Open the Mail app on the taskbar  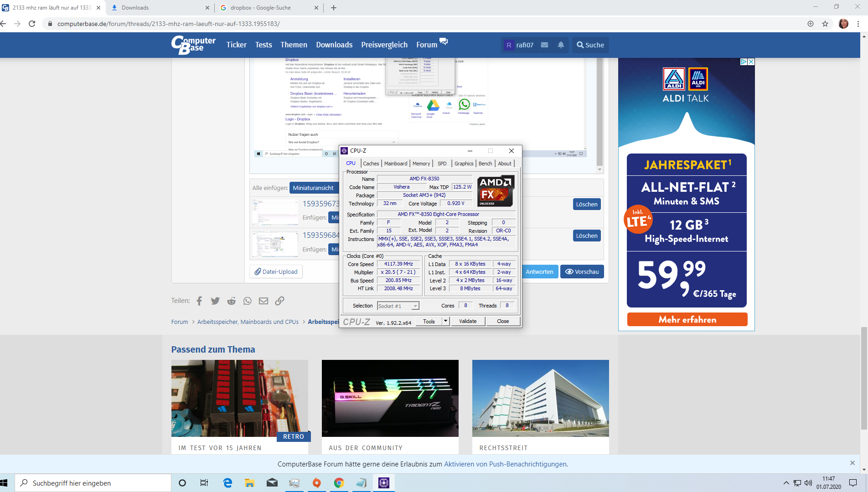[x=272, y=483]
